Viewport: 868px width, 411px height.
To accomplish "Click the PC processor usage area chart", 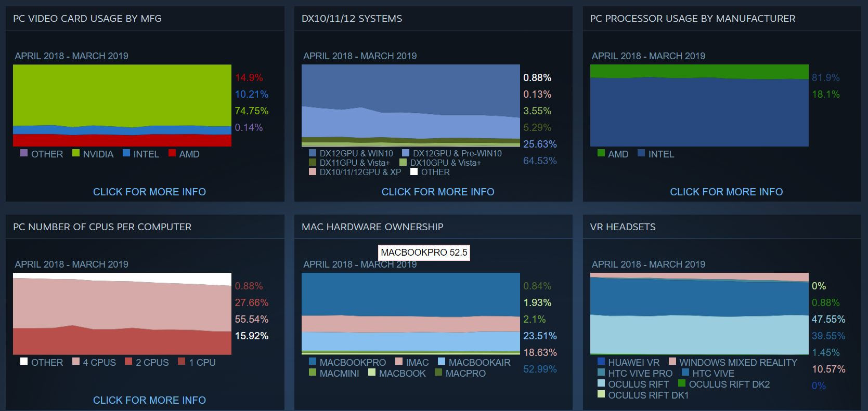I will (699, 105).
